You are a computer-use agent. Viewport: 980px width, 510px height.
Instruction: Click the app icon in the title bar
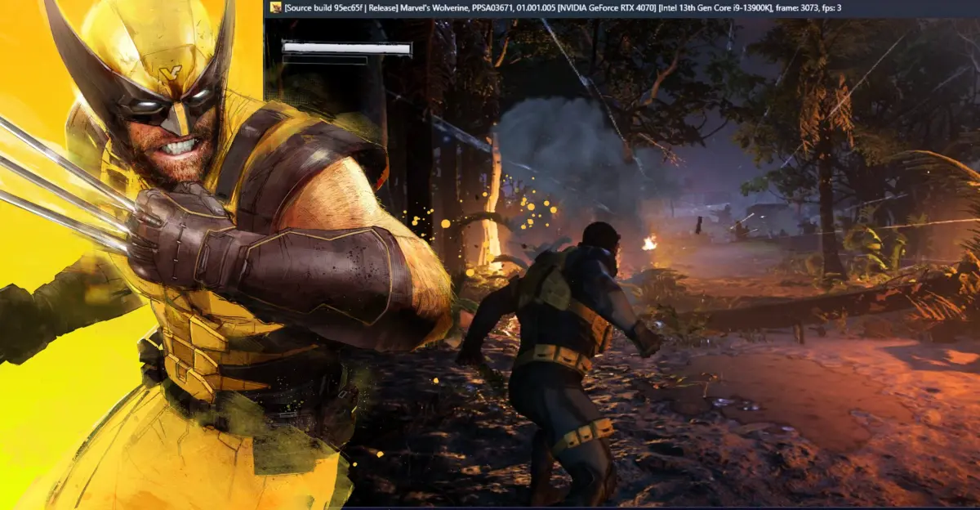tap(276, 7)
